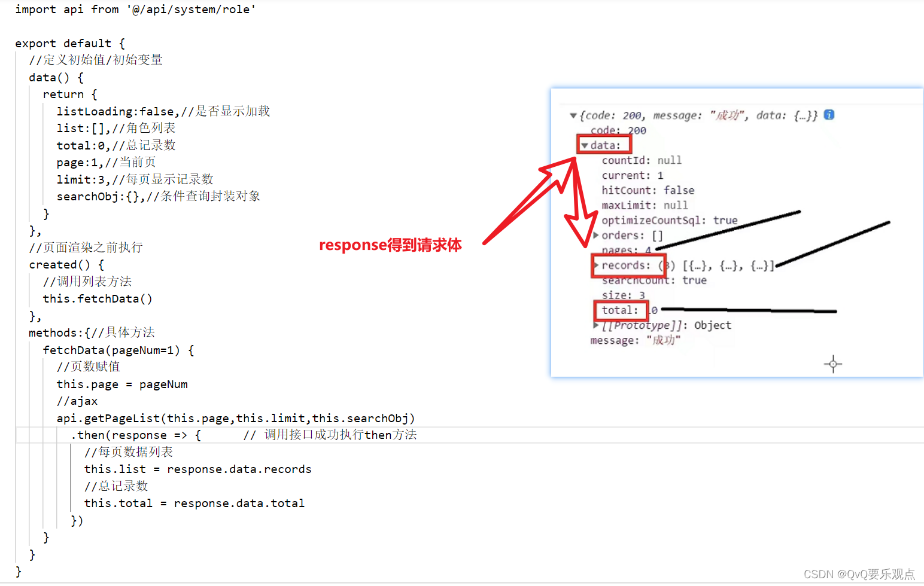Click the 'size: 3' console property
This screenshot has width=924, height=586.
pyautogui.click(x=624, y=295)
